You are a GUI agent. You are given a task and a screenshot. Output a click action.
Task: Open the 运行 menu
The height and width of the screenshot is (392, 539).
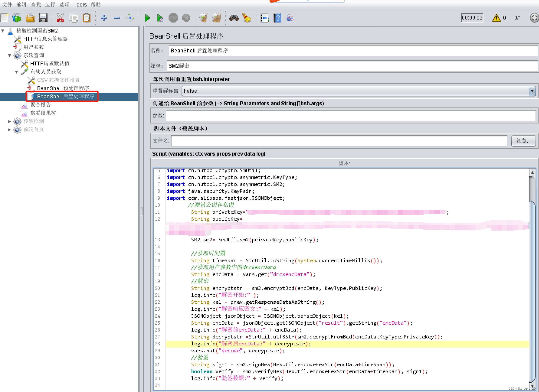(x=50, y=5)
